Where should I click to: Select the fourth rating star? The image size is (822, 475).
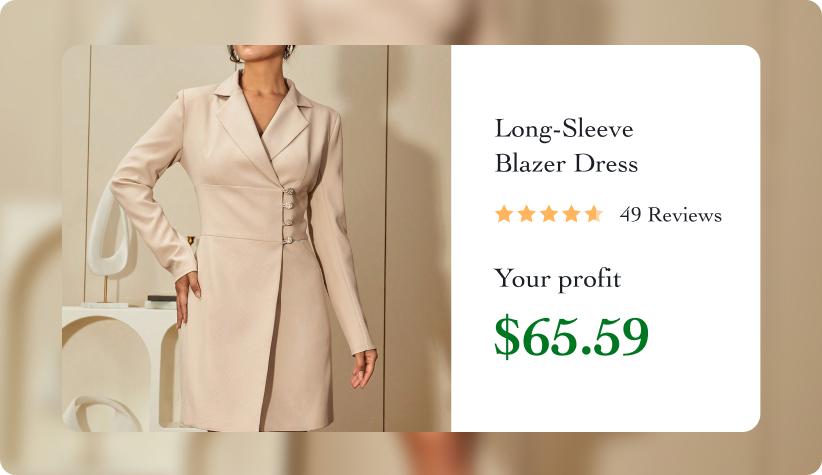click(x=571, y=214)
